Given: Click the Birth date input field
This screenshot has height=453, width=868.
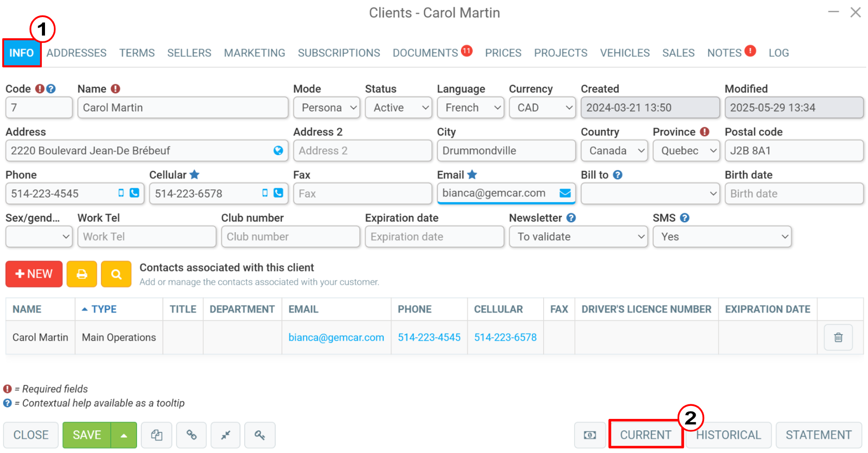Looking at the screenshot, I should pos(794,194).
